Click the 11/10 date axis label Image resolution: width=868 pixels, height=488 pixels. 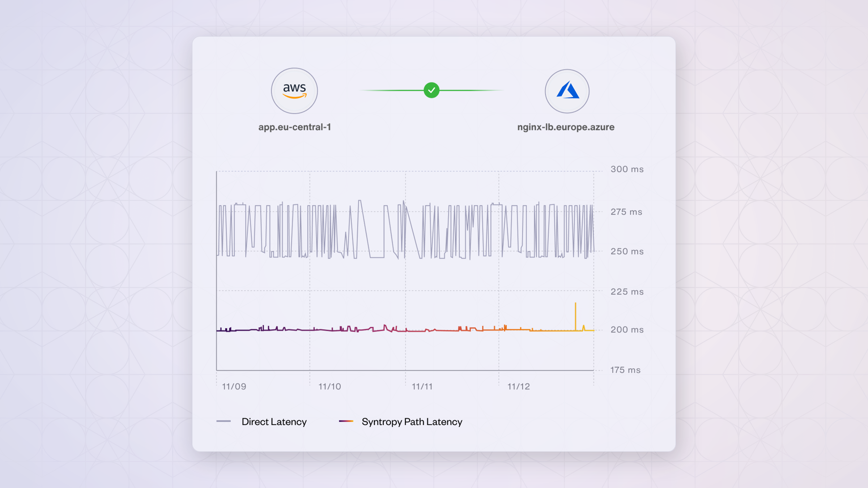tap(329, 386)
